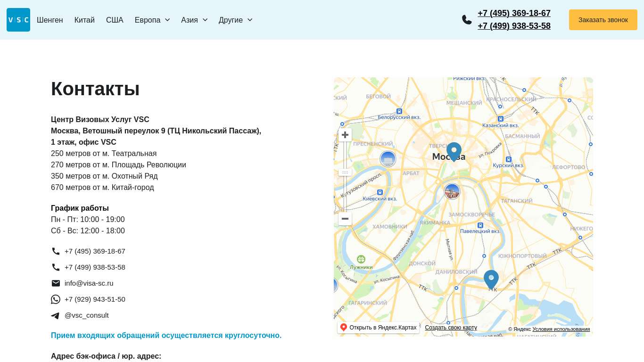This screenshot has height=362, width=644.
Task: Click the map zoom scale control
Action: point(345,172)
